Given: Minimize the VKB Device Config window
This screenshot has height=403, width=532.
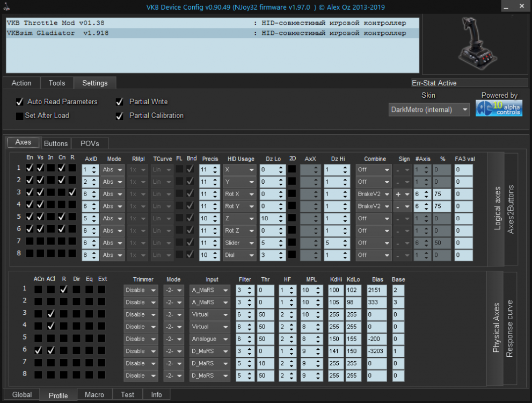Looking at the screenshot, I should (x=507, y=6).
